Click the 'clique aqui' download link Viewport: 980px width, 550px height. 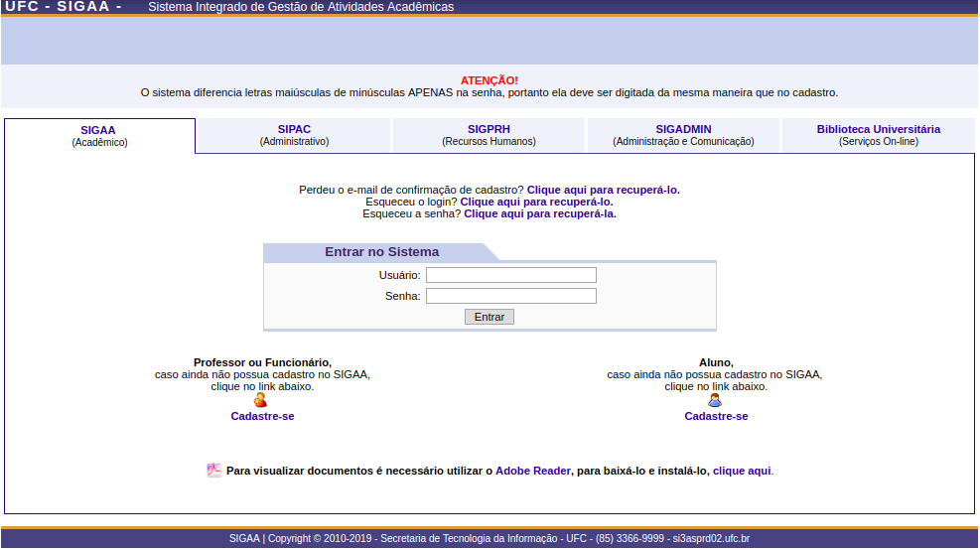pyautogui.click(x=742, y=471)
